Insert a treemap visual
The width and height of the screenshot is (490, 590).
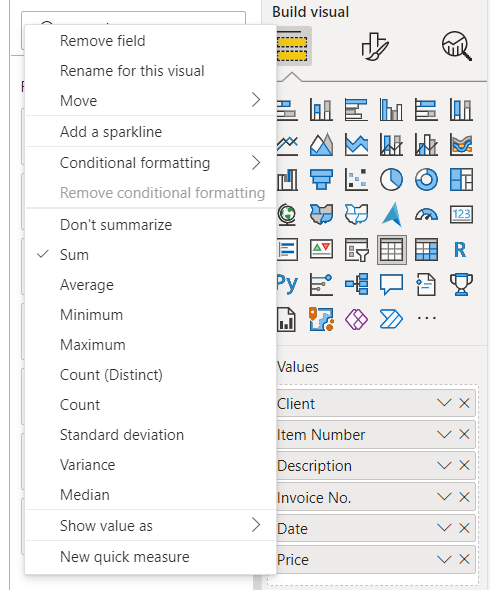461,179
